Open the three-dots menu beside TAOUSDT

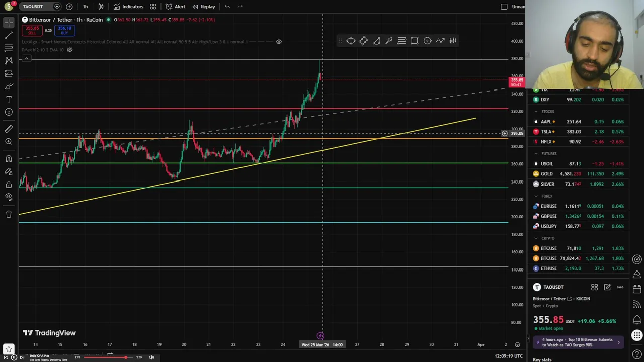pyautogui.click(x=620, y=287)
